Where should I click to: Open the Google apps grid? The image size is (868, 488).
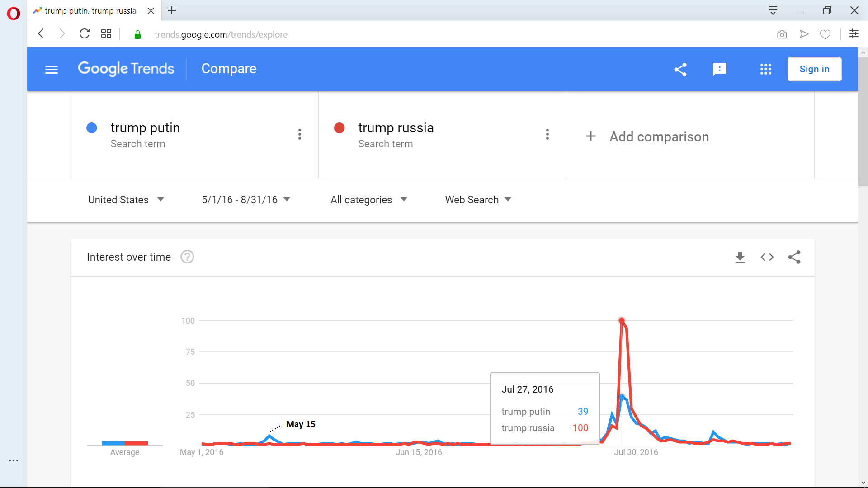(766, 69)
